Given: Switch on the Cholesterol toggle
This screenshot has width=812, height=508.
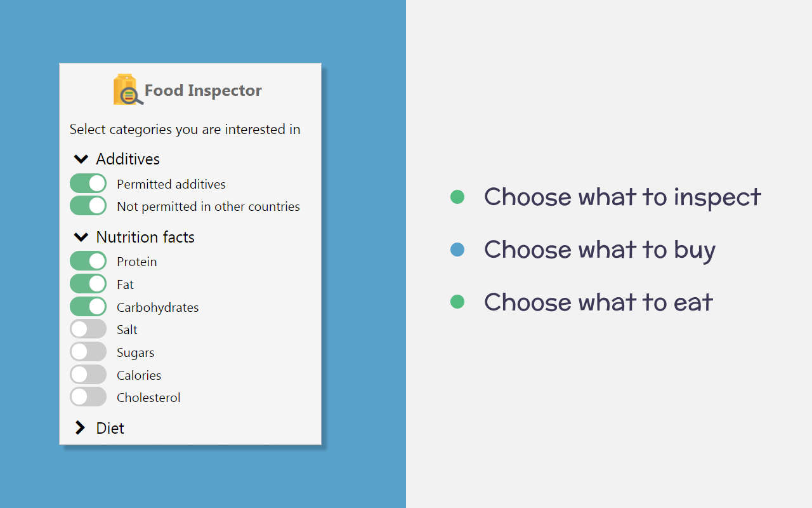Looking at the screenshot, I should (x=88, y=397).
